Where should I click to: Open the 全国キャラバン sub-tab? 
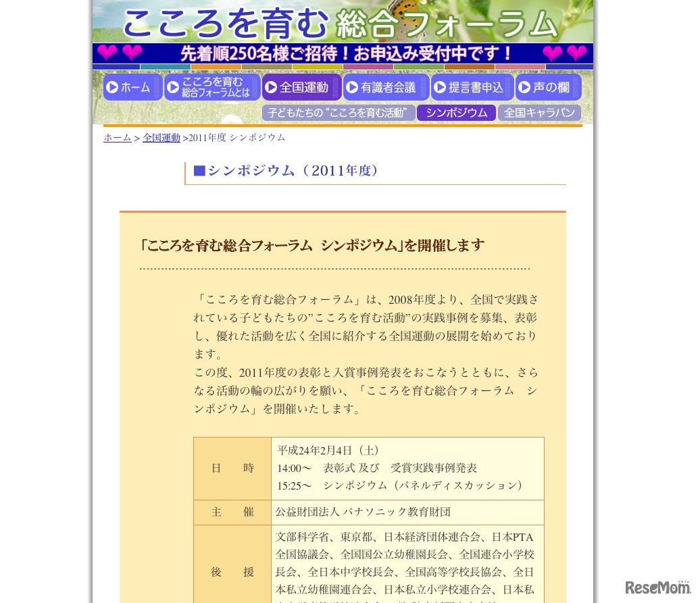point(539,112)
